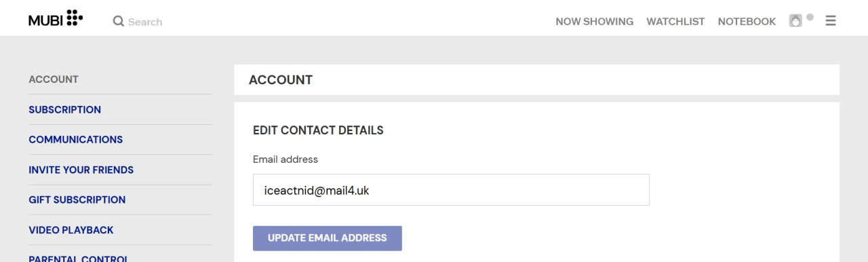The height and width of the screenshot is (262, 868).
Task: Click the user profile avatar
Action: (795, 21)
